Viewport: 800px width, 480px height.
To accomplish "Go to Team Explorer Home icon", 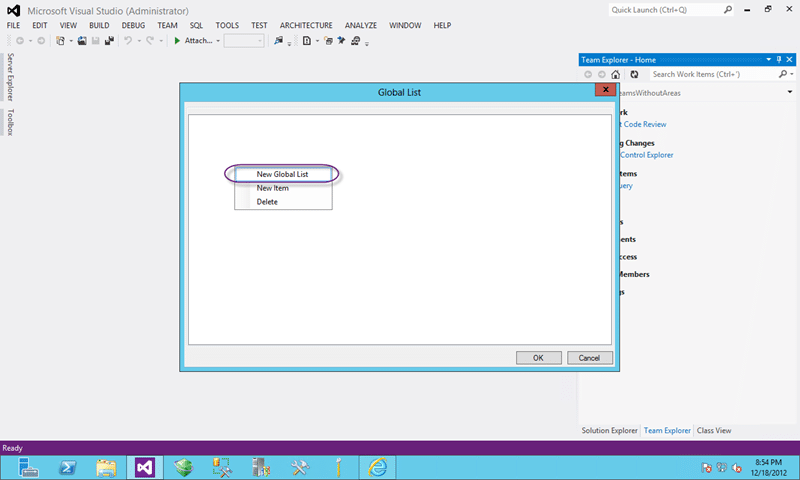I will 616,74.
